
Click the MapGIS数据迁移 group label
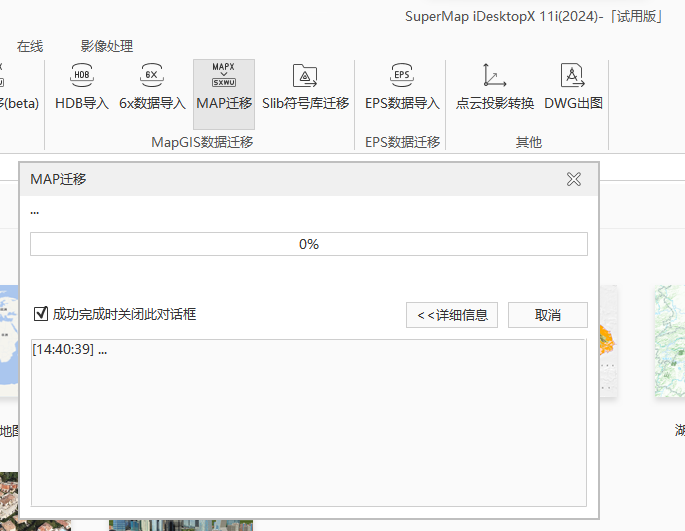pos(202,142)
